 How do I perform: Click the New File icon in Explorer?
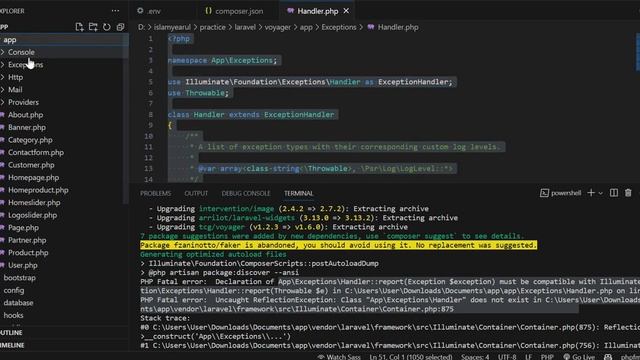pyautogui.click(x=79, y=27)
